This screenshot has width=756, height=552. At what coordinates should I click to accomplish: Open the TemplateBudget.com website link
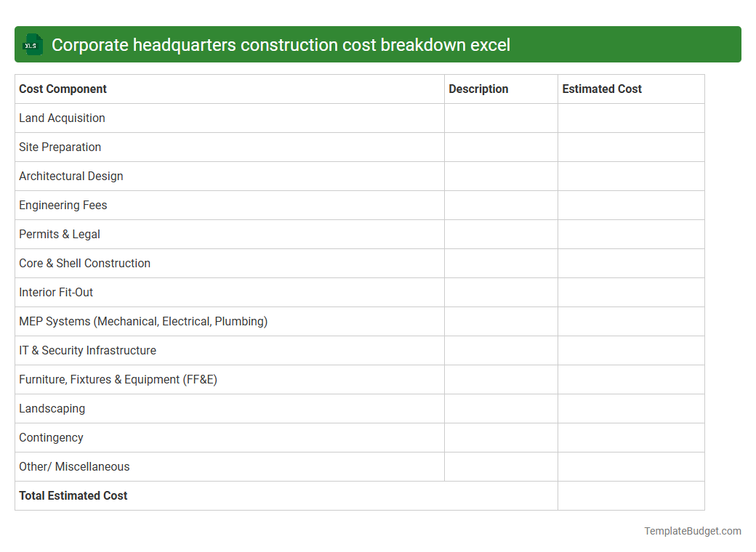(x=691, y=531)
